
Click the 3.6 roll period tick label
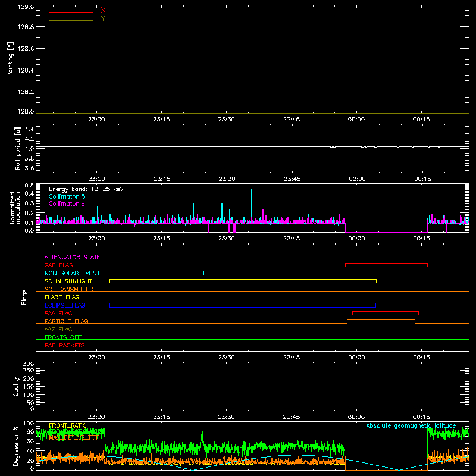(x=29, y=168)
